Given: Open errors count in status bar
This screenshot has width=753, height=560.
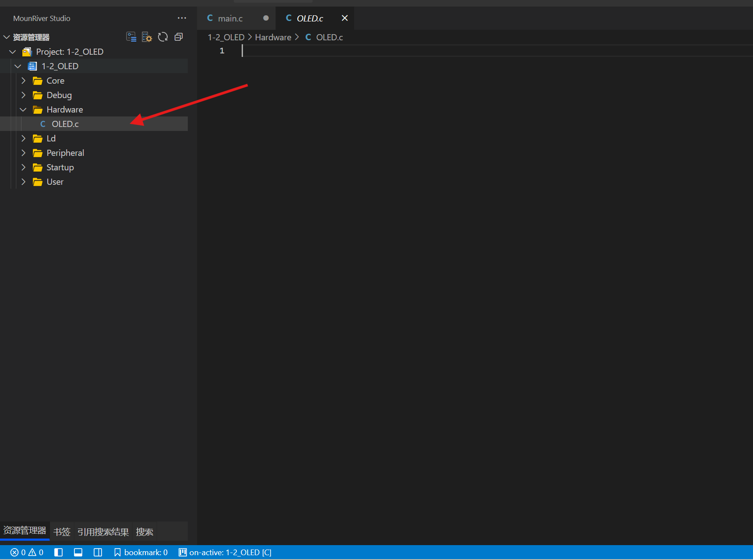Looking at the screenshot, I should [18, 553].
